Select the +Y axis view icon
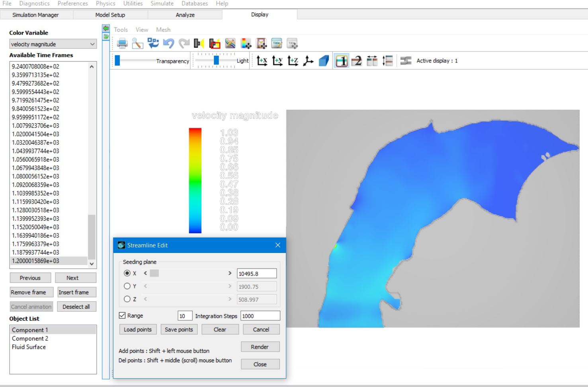 (277, 61)
